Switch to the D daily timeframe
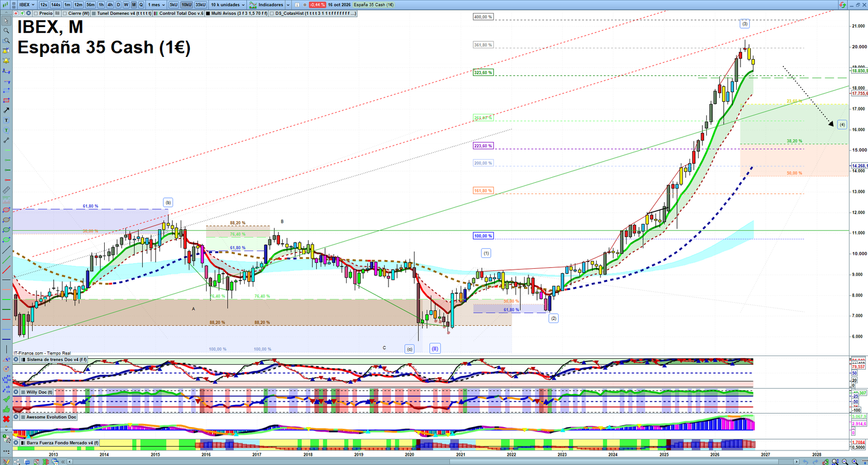The image size is (868, 465). pos(118,5)
